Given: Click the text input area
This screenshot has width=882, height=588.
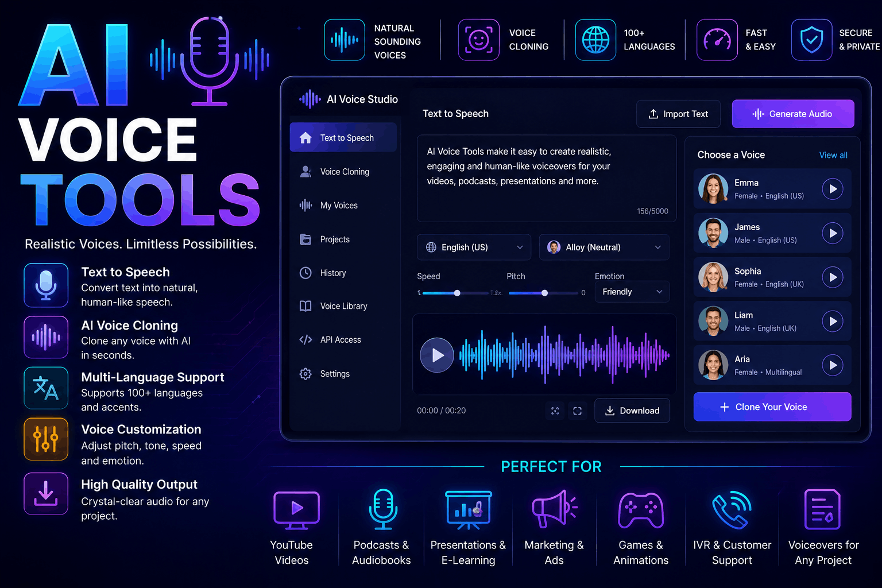Looking at the screenshot, I should pyautogui.click(x=547, y=179).
